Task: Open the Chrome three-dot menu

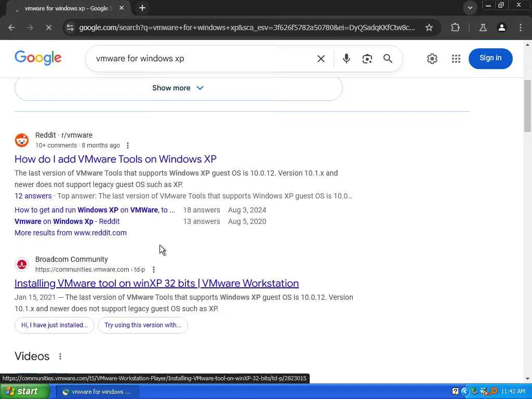Action: pyautogui.click(x=521, y=28)
